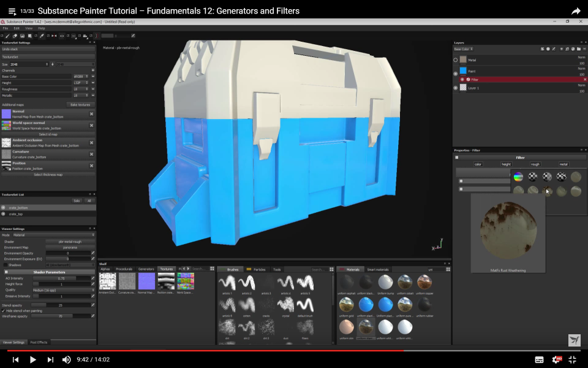Select the Projection tool
Screen dimensions: 588x368
(22, 36)
